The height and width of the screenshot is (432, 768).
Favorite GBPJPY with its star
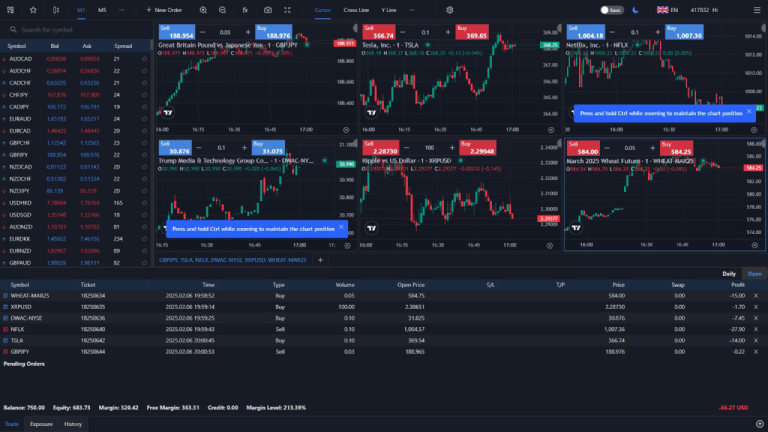(144, 155)
